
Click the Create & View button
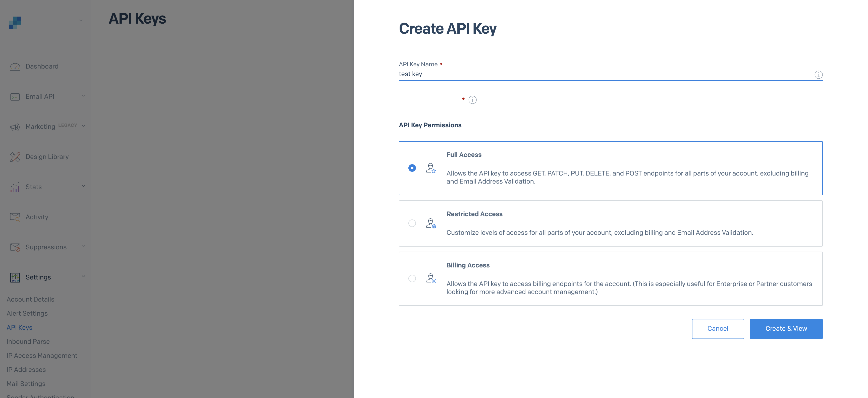tap(786, 329)
